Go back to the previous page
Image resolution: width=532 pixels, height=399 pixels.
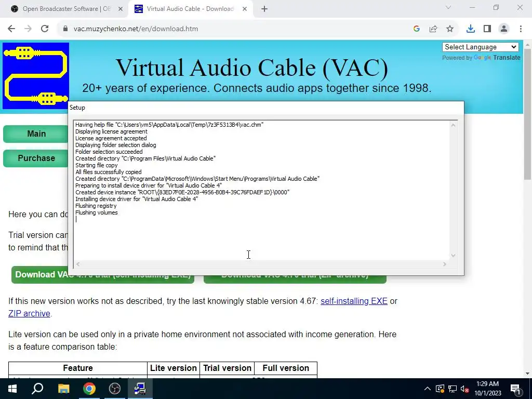[x=11, y=29]
